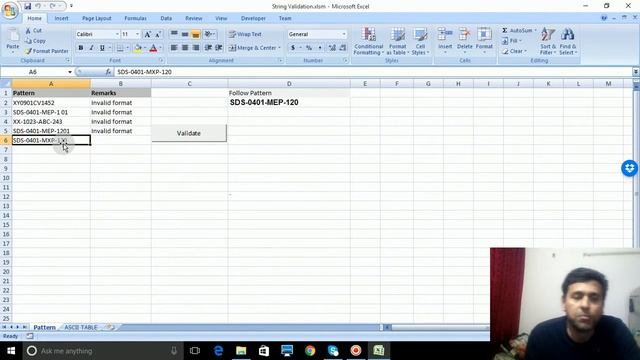640x360 pixels.
Task: Activate the Format Painter
Action: [x=47, y=51]
